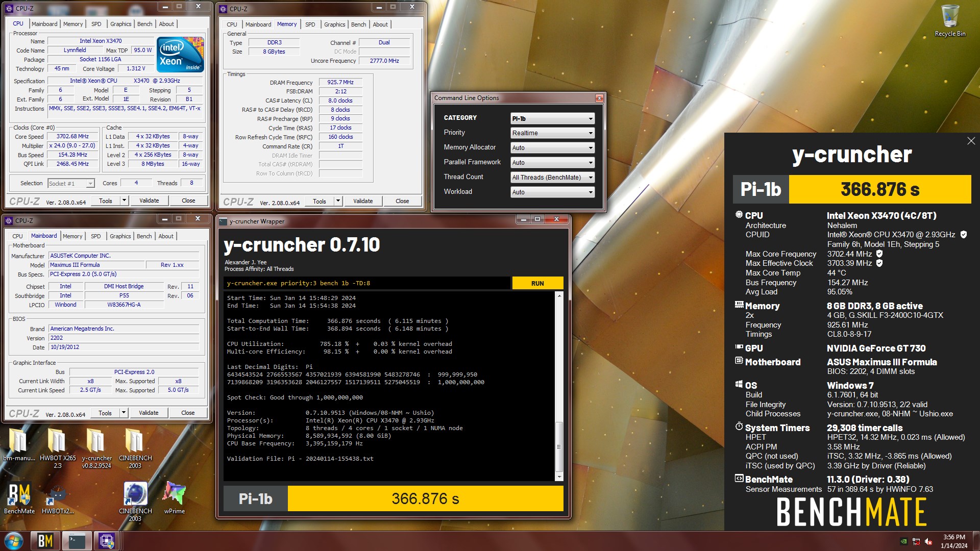Expand Tools arrow in CPU-Z Memory window
The image size is (980, 551).
pyautogui.click(x=338, y=201)
